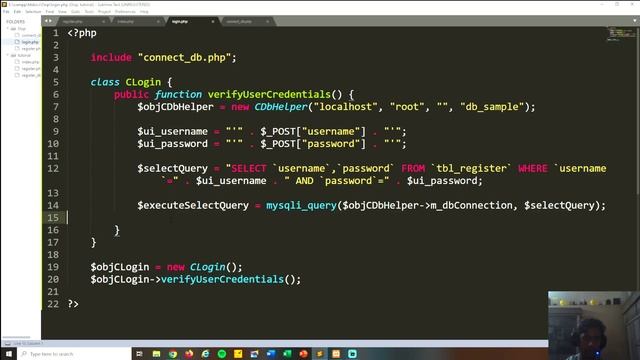Image resolution: width=640 pixels, height=360 pixels.
Task: Click the sidebar horizontal scrollbar
Action: 16,337
